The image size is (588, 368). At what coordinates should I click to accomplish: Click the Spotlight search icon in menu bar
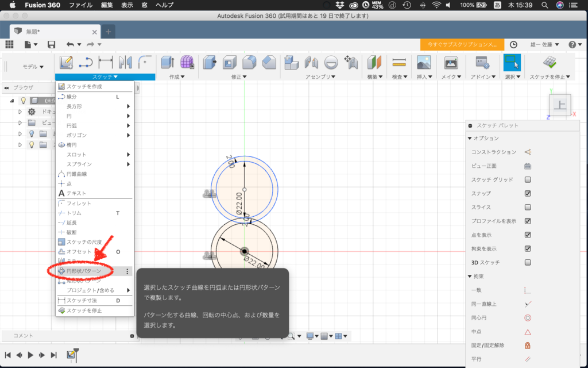[544, 5]
